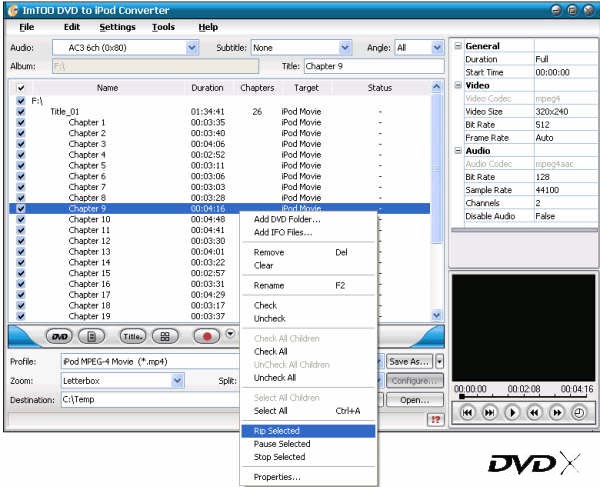Choose Rip Selected from context menu

(x=308, y=431)
